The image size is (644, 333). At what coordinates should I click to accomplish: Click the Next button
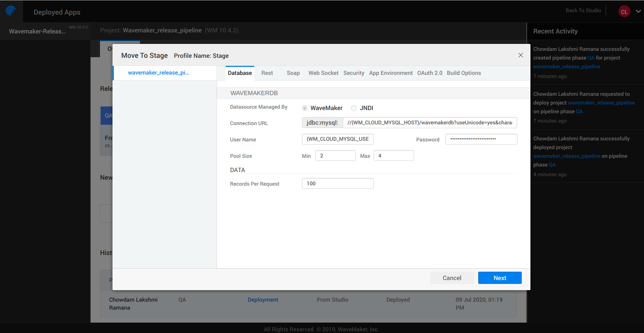click(499, 278)
